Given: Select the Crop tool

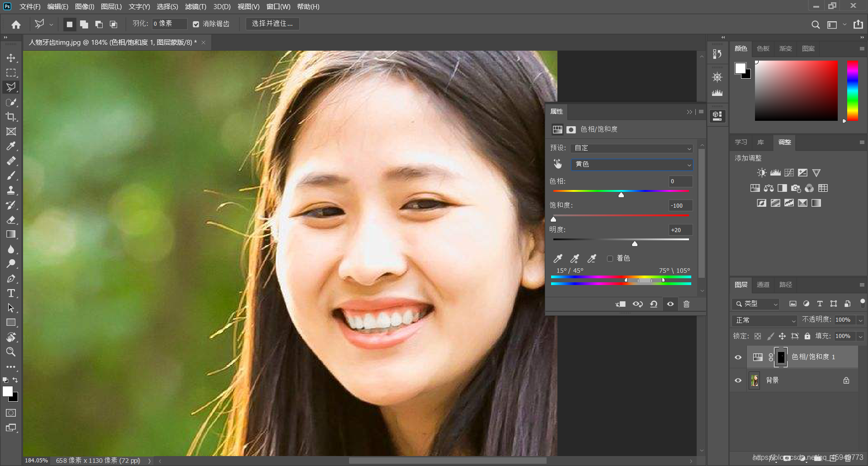Looking at the screenshot, I should tap(11, 117).
